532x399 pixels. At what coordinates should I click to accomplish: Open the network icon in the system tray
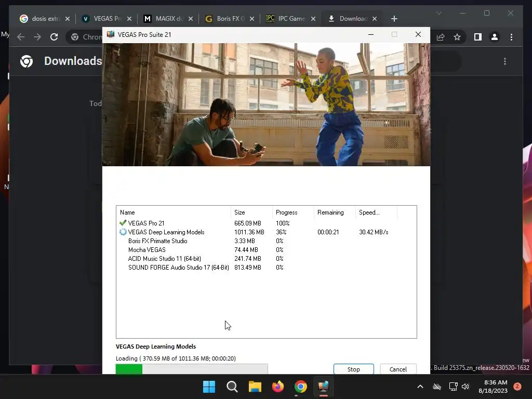(x=453, y=387)
